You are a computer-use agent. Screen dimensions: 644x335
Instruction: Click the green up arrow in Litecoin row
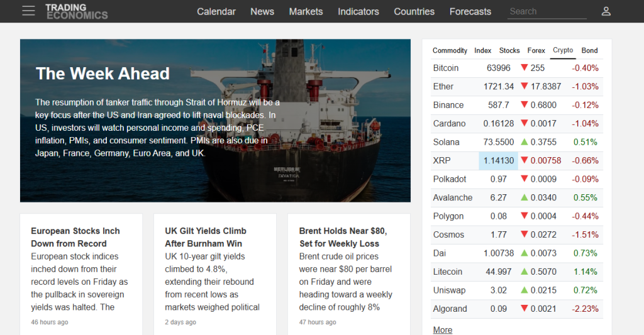pos(524,272)
